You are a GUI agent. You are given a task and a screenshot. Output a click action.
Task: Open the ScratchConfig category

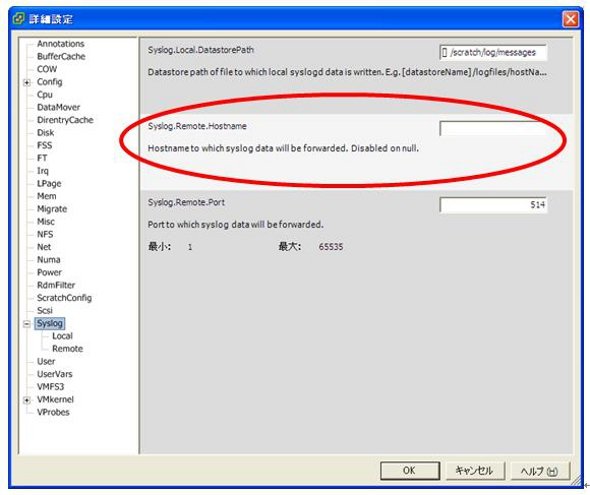click(x=64, y=298)
